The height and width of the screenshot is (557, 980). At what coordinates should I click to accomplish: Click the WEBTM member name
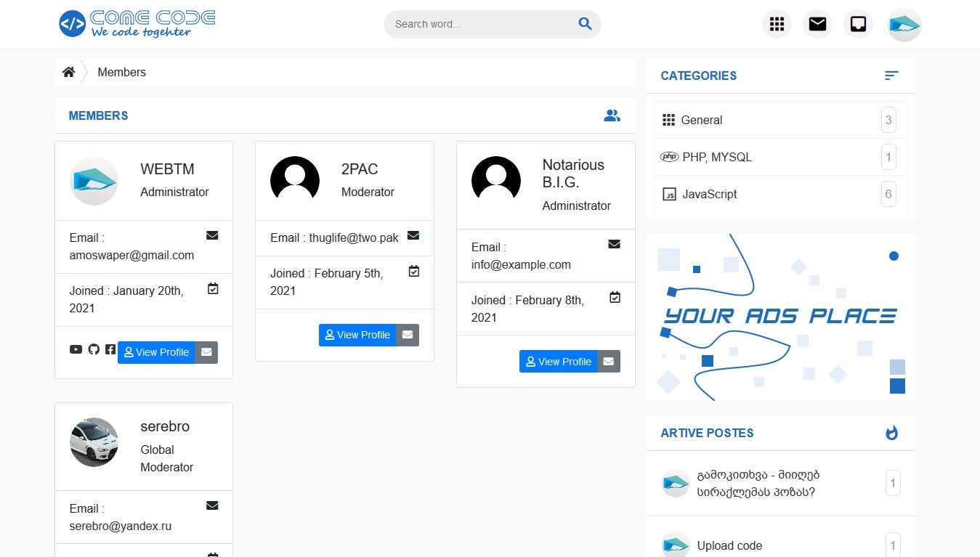coord(167,169)
